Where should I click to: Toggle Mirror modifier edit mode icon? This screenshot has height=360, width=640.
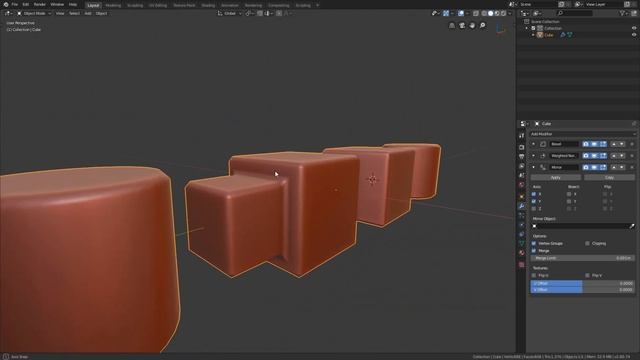(x=603, y=167)
